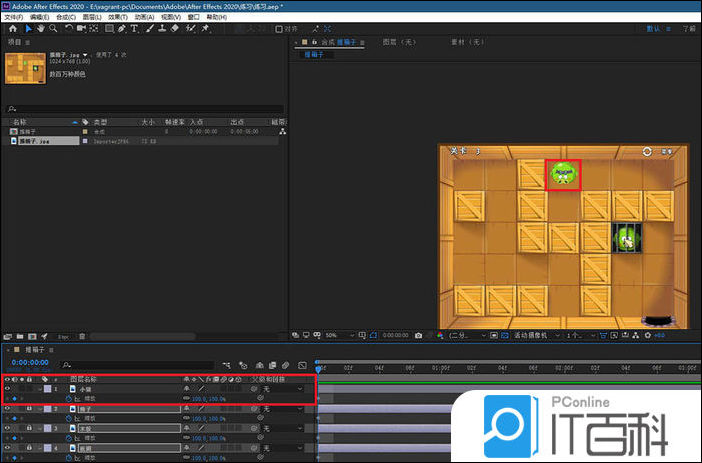Open the 效果 menu
702x463 pixels.
[118, 17]
